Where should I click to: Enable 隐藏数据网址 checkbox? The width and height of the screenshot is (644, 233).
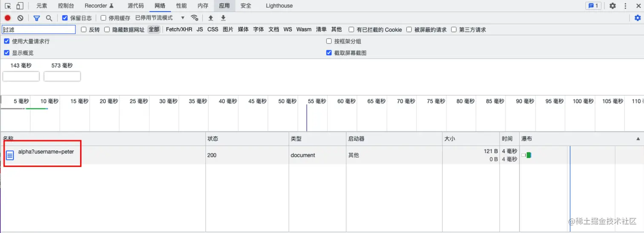coord(107,30)
